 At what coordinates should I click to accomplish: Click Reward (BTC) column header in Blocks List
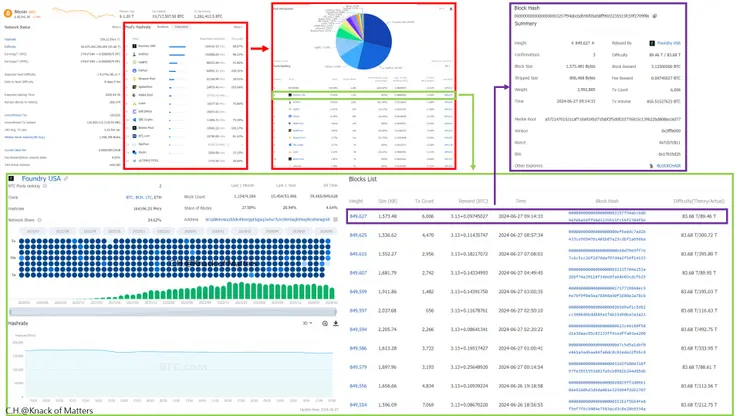click(473, 201)
